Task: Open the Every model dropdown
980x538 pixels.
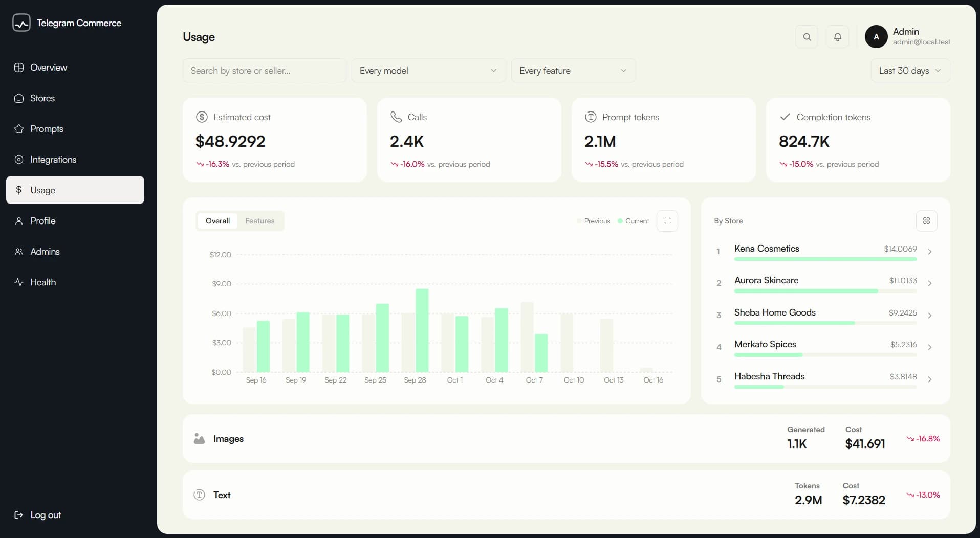Action: [428, 71]
